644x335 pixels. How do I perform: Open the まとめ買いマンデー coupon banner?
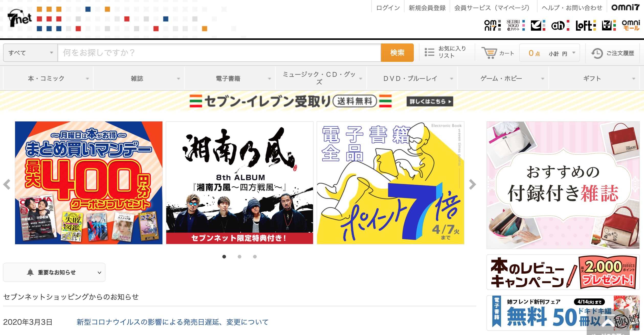pyautogui.click(x=89, y=183)
